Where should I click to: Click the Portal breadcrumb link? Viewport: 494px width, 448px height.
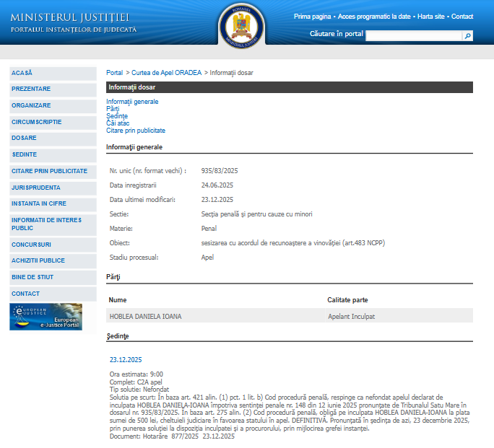click(x=114, y=73)
